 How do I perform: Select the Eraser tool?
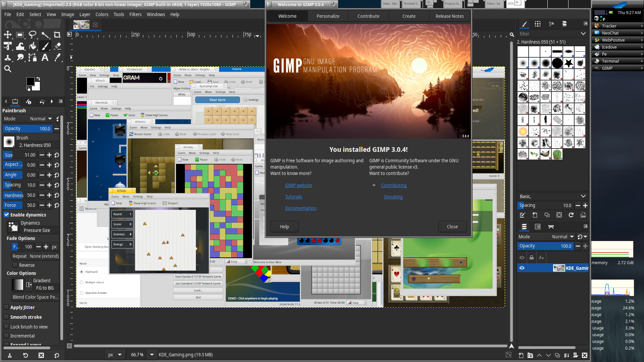pyautogui.click(x=57, y=46)
